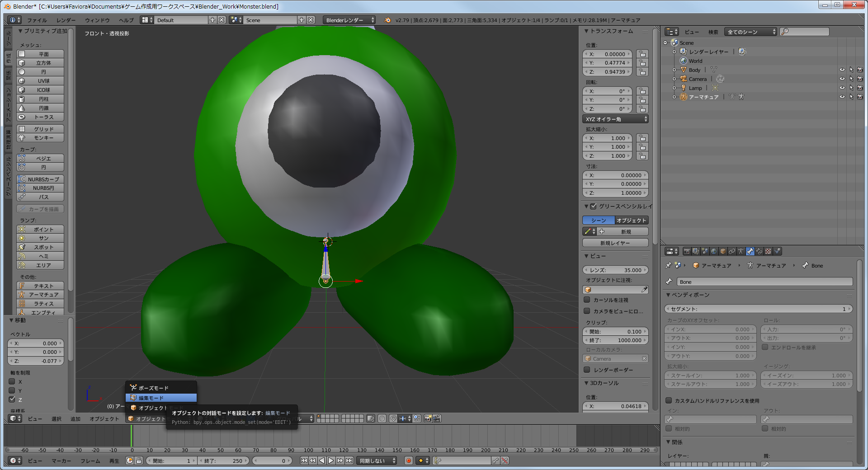Add a ベジエ curve
The height and width of the screenshot is (470, 868).
click(x=40, y=159)
